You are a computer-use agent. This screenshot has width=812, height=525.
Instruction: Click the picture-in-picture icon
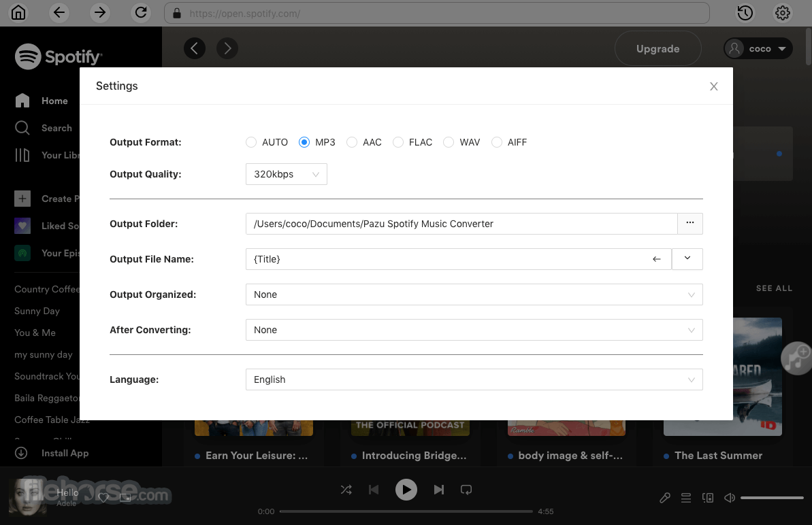point(125,498)
